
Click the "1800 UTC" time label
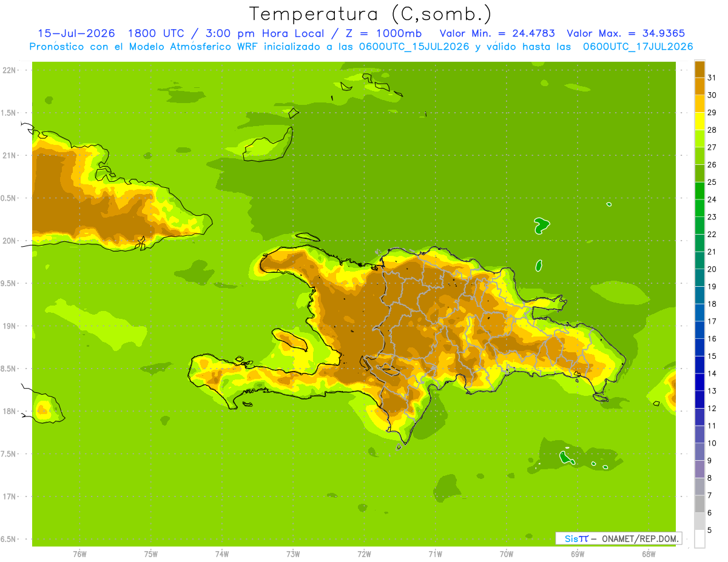(x=157, y=33)
